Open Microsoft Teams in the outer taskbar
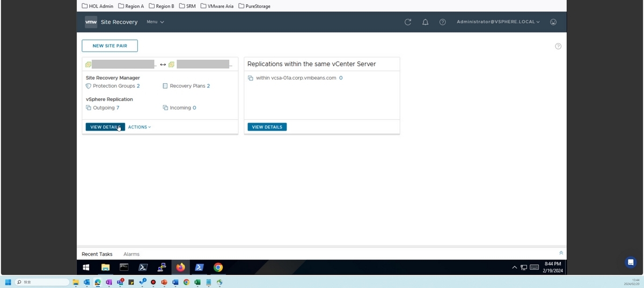Image resolution: width=644 pixels, height=288 pixels. coord(120,282)
